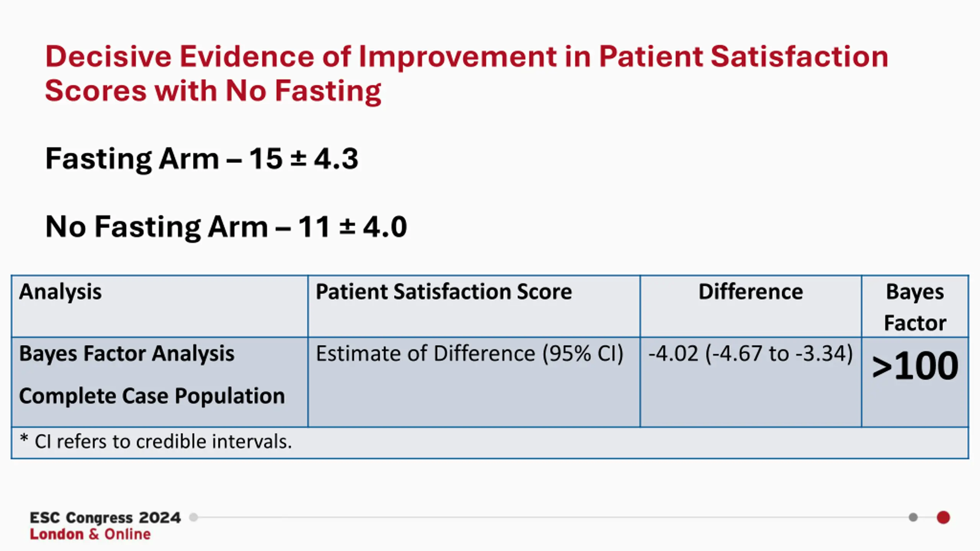Click the gray dot on progress line
The width and height of the screenshot is (980, 551).
click(x=913, y=517)
